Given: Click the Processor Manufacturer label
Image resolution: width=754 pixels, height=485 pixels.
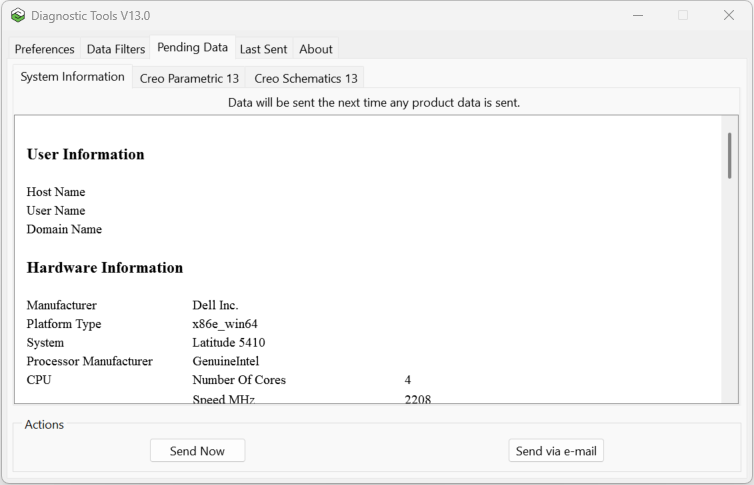Looking at the screenshot, I should tap(89, 361).
